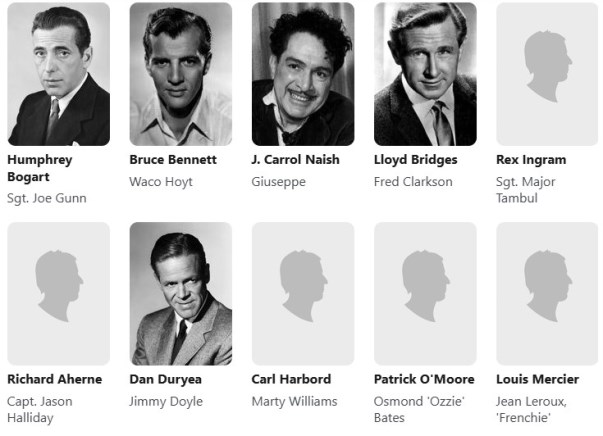The image size is (603, 436).
Task: Open Lloyd Bridges' cast photo
Action: [425, 74]
